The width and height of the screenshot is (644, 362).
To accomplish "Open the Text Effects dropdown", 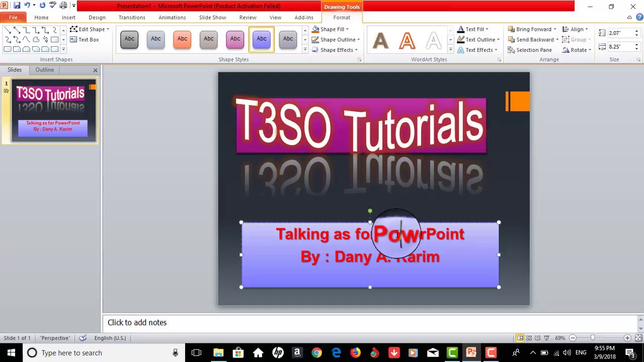I will pyautogui.click(x=477, y=50).
